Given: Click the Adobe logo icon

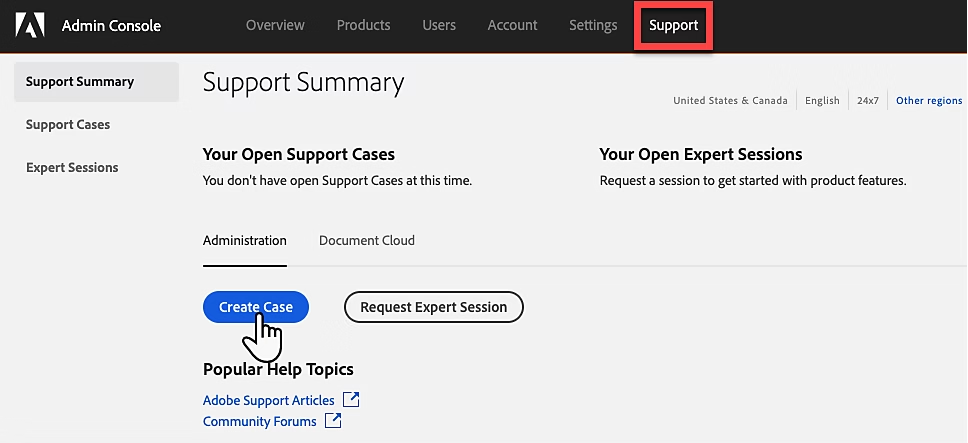Looking at the screenshot, I should [x=30, y=25].
